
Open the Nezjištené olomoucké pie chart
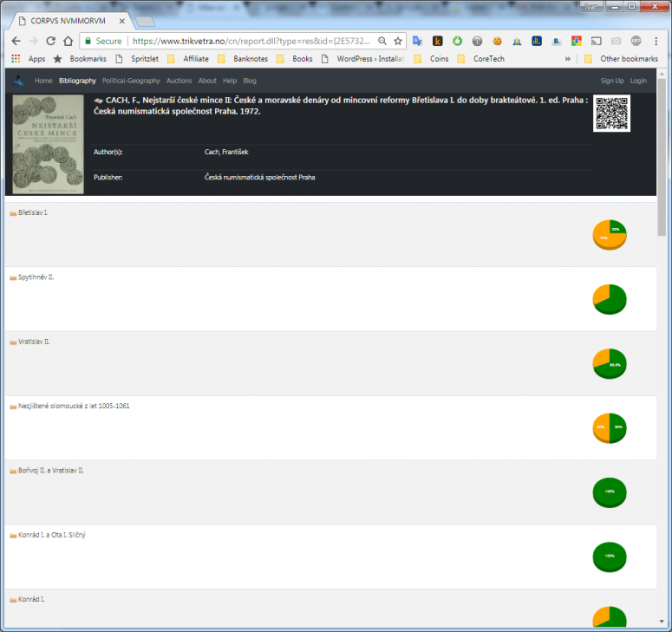coord(610,428)
